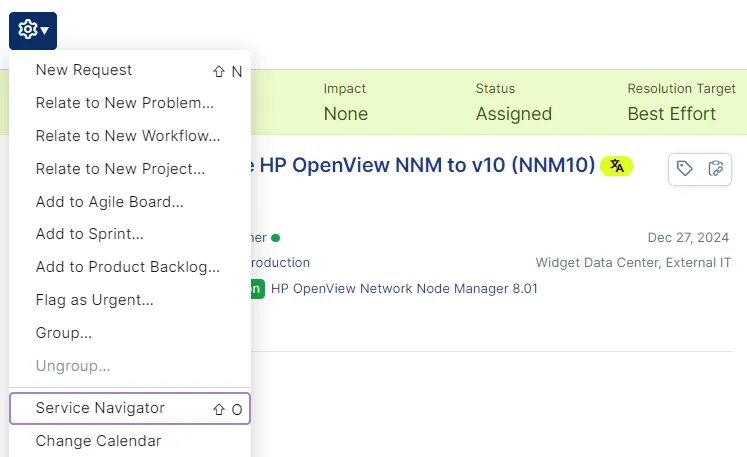This screenshot has height=457, width=747.
Task: Click the Status header label
Action: tap(495, 89)
